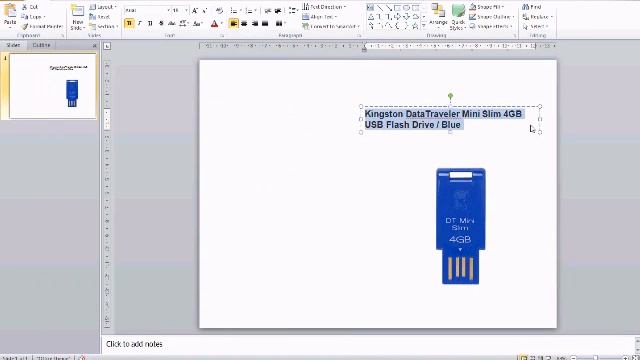Close the slides pane

coord(95,46)
